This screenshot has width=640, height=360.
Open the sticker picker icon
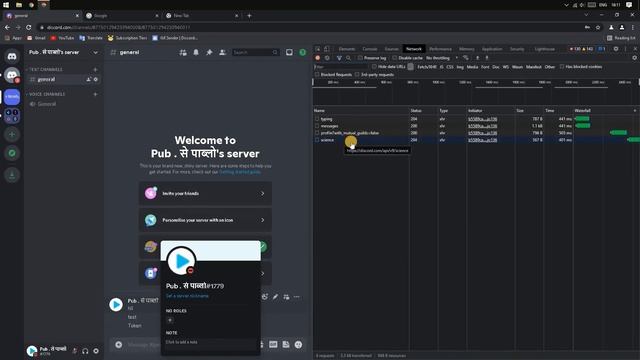[x=286, y=344]
